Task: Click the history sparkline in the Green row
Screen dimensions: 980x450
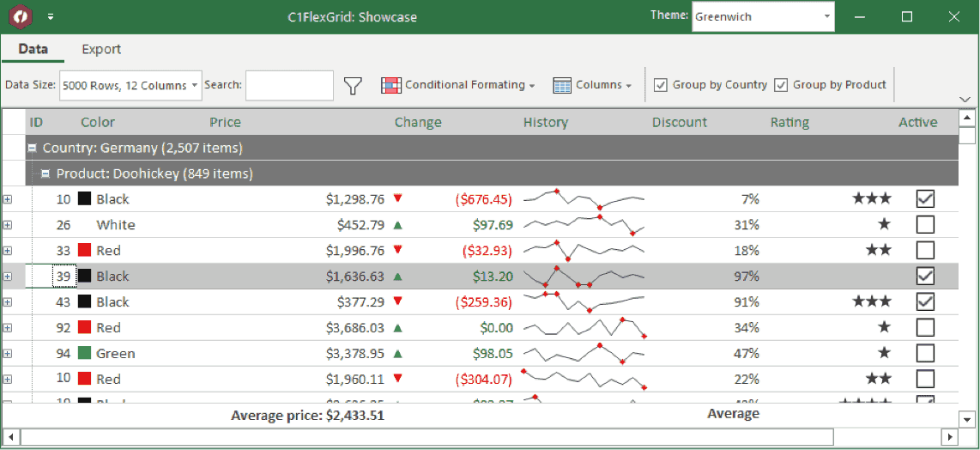Action: tap(584, 353)
